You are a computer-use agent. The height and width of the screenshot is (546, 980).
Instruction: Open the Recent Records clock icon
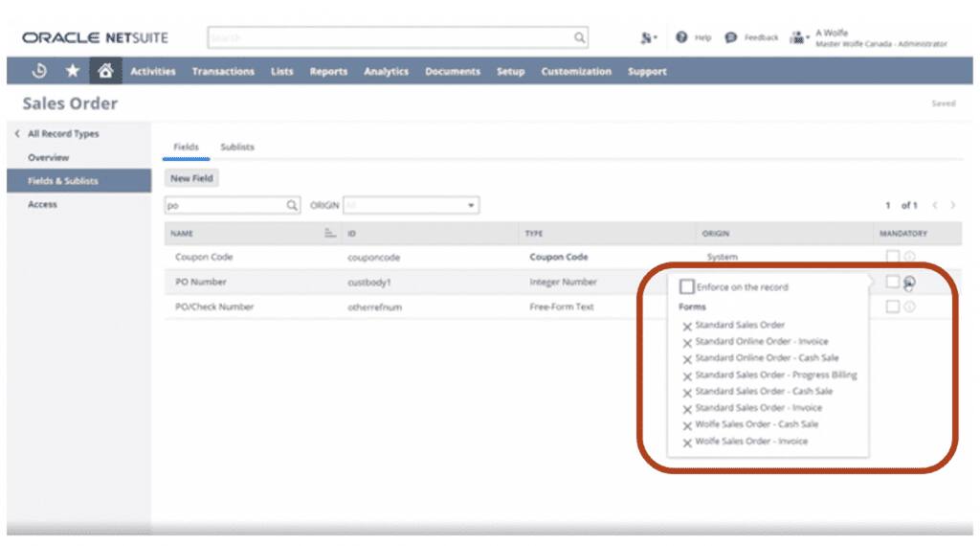coord(39,71)
